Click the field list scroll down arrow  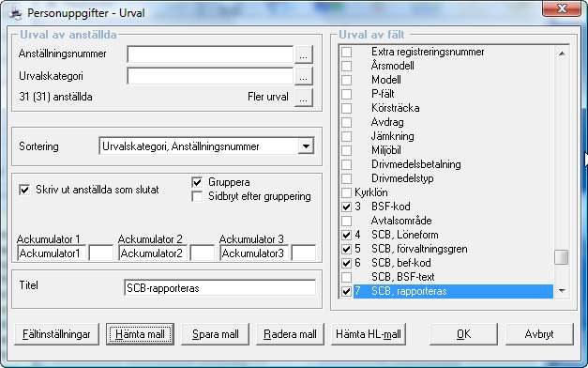562,291
